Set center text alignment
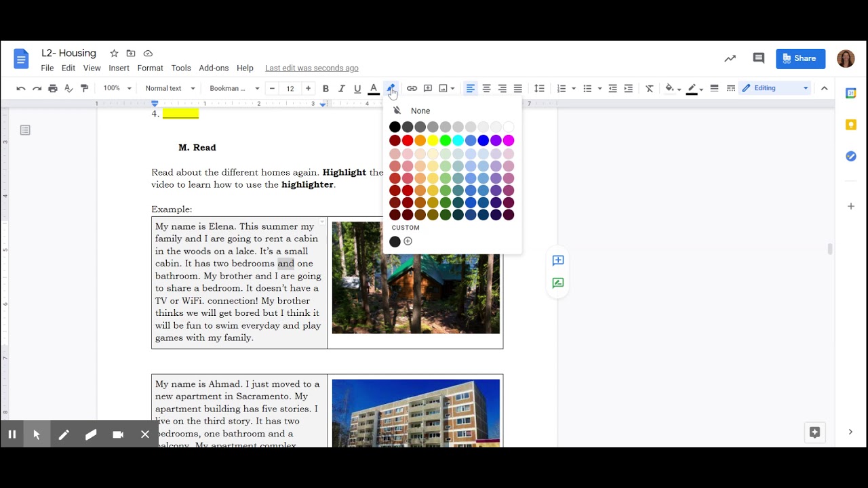The width and height of the screenshot is (868, 488). (486, 88)
